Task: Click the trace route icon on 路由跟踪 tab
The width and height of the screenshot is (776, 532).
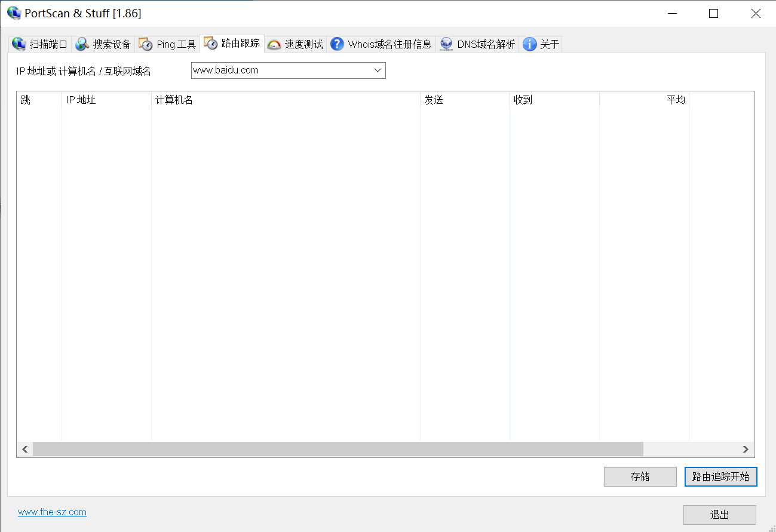Action: [211, 42]
